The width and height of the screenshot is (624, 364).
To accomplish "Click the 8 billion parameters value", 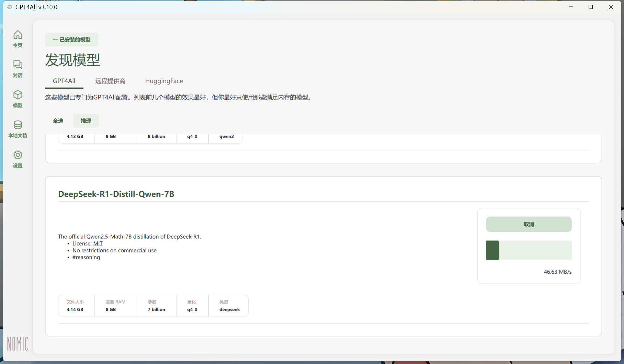I will tap(156, 136).
